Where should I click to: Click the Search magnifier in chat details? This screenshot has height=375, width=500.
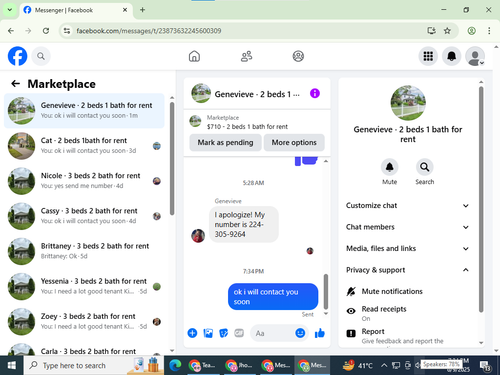point(424,167)
